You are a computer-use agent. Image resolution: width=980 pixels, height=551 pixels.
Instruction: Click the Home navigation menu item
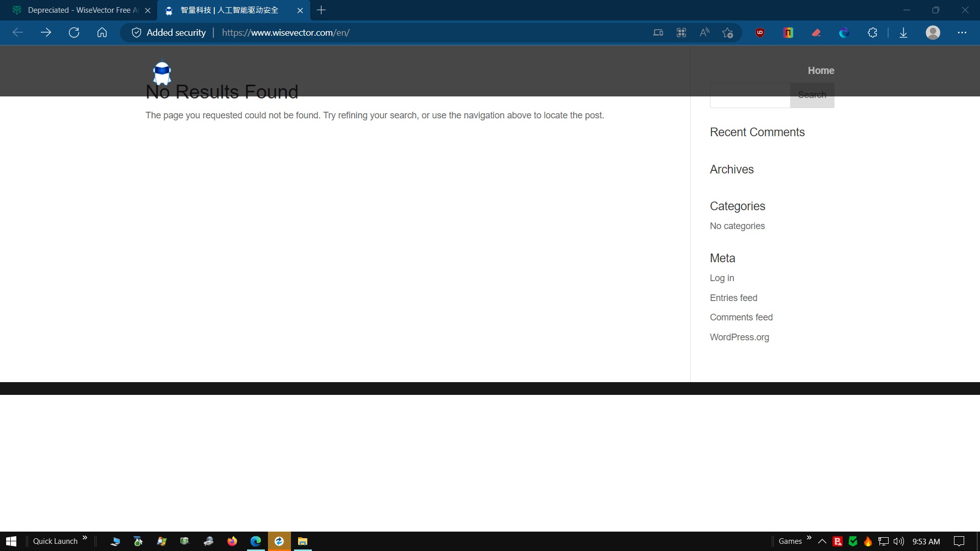821,70
